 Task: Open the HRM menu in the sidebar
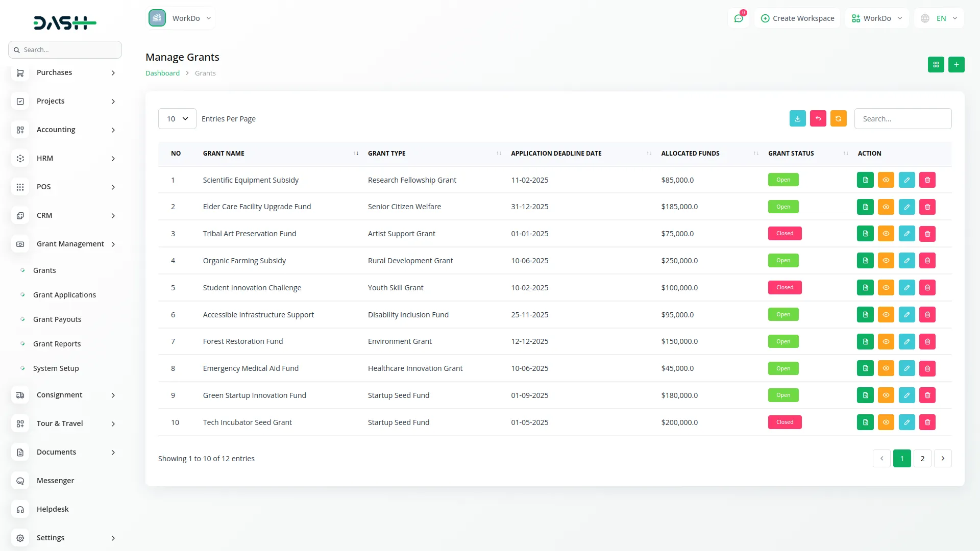[x=45, y=158]
